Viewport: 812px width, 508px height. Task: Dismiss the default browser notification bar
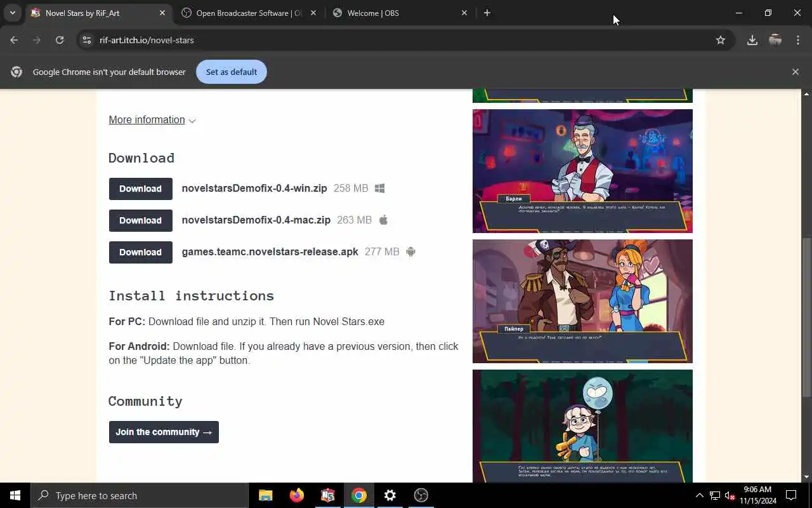pyautogui.click(x=796, y=72)
